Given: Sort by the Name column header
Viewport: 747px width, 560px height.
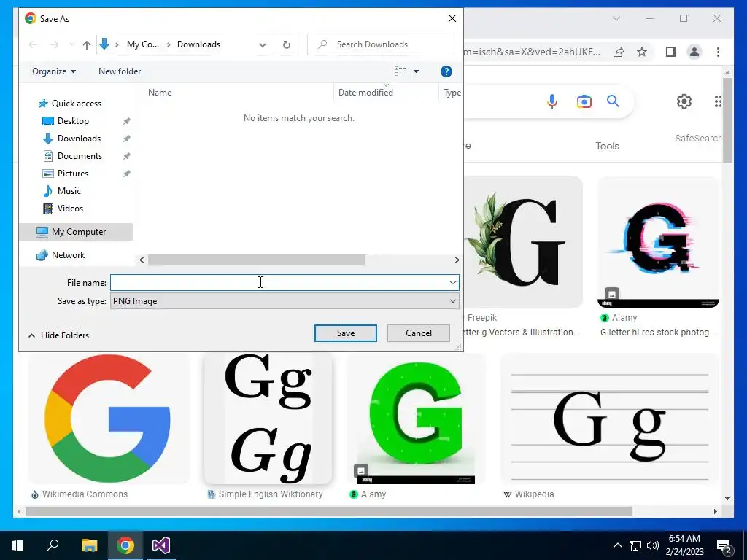Looking at the screenshot, I should (160, 93).
